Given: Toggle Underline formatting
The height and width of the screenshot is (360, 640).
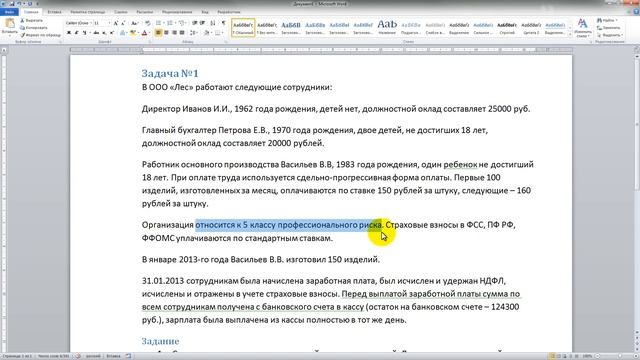Looking at the screenshot, I should coord(85,33).
